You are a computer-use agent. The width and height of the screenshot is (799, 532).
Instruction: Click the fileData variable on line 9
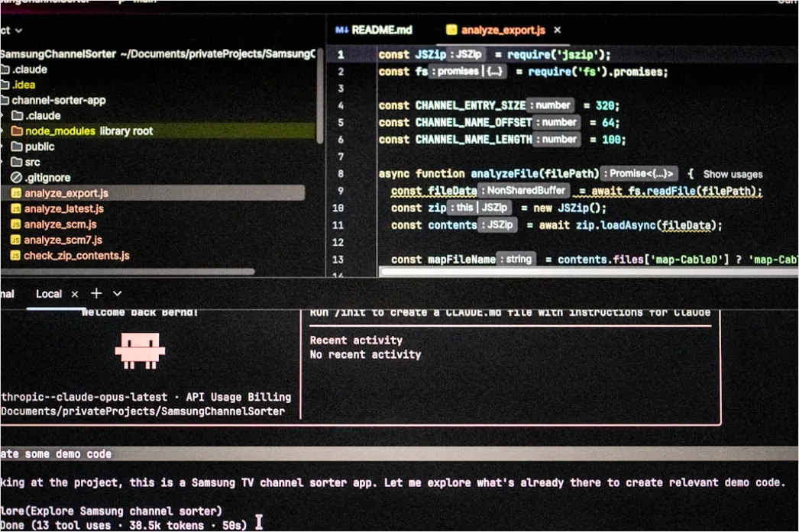(x=452, y=191)
